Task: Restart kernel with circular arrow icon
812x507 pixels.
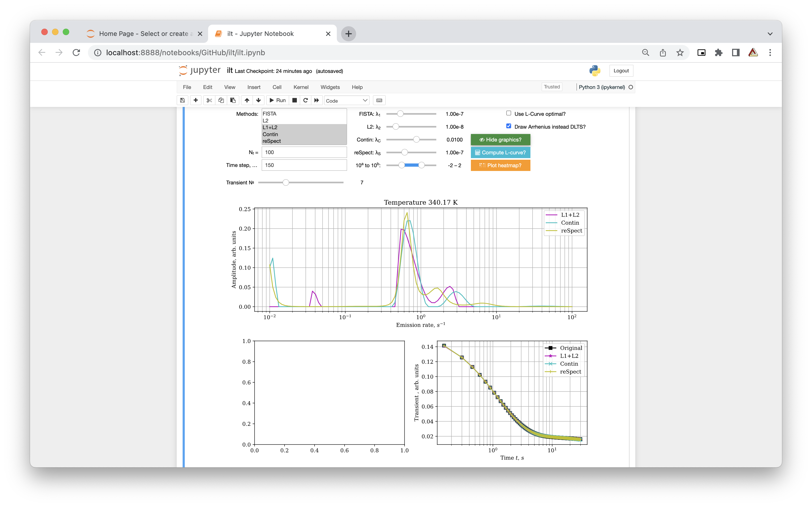Action: [x=305, y=100]
